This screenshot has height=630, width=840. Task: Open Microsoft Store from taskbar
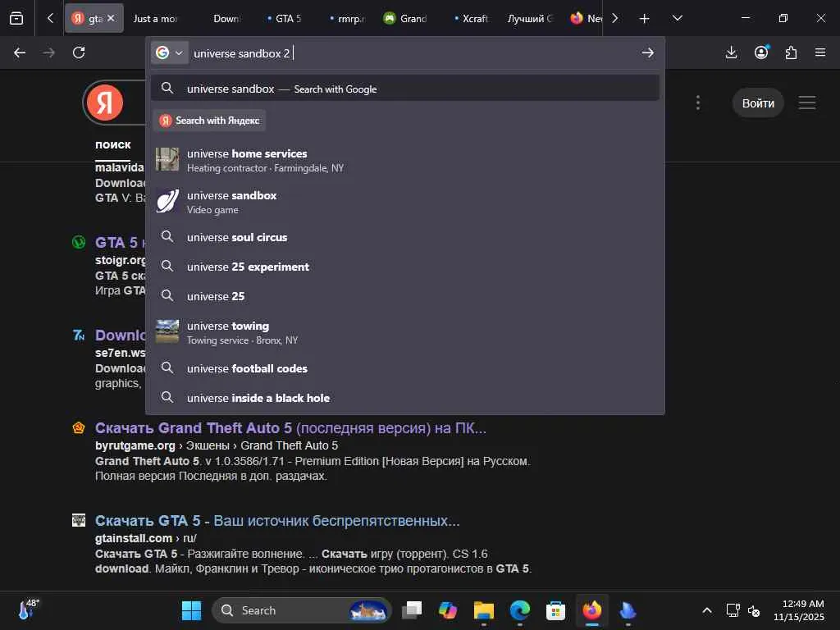[x=555, y=610]
